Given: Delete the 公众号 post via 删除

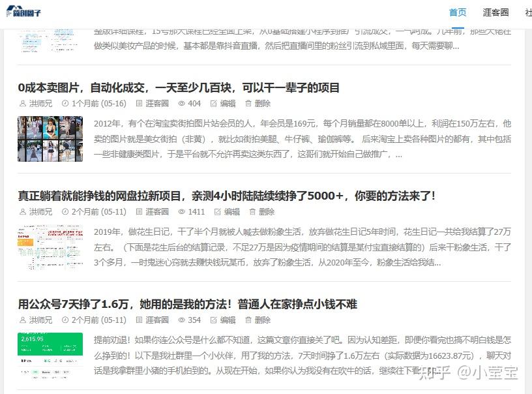Looking at the screenshot, I should 263,320.
